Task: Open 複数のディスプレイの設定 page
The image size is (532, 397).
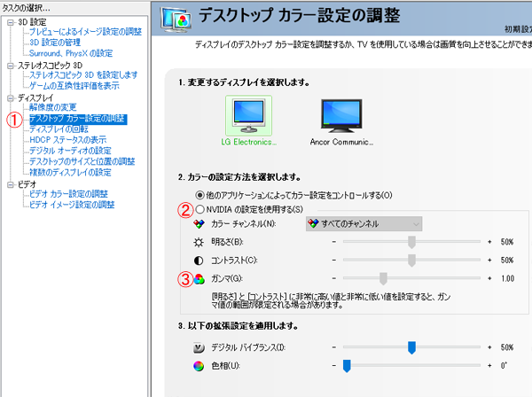Action: 70,173
